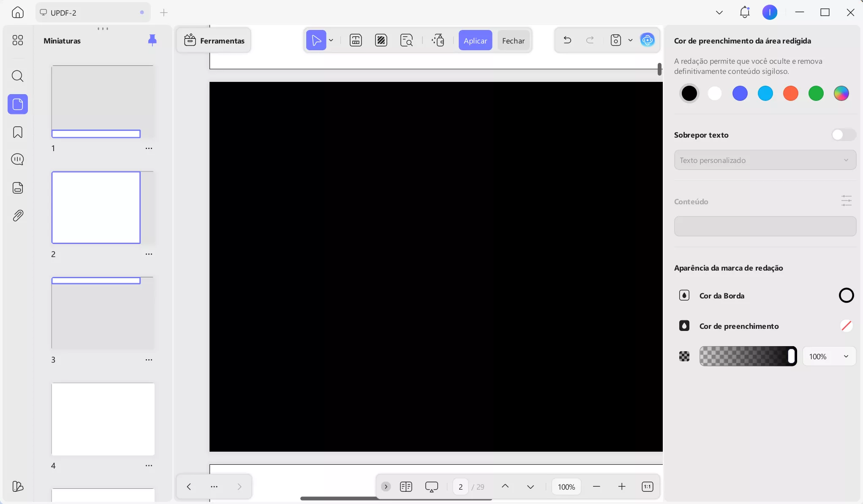Select page 4 thumbnail

pyautogui.click(x=103, y=419)
